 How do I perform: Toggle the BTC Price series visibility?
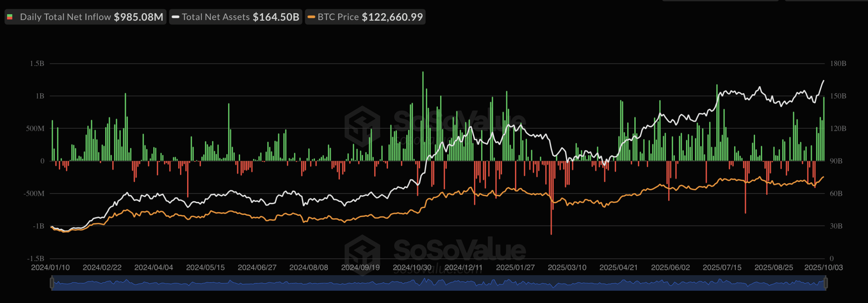[x=338, y=17]
